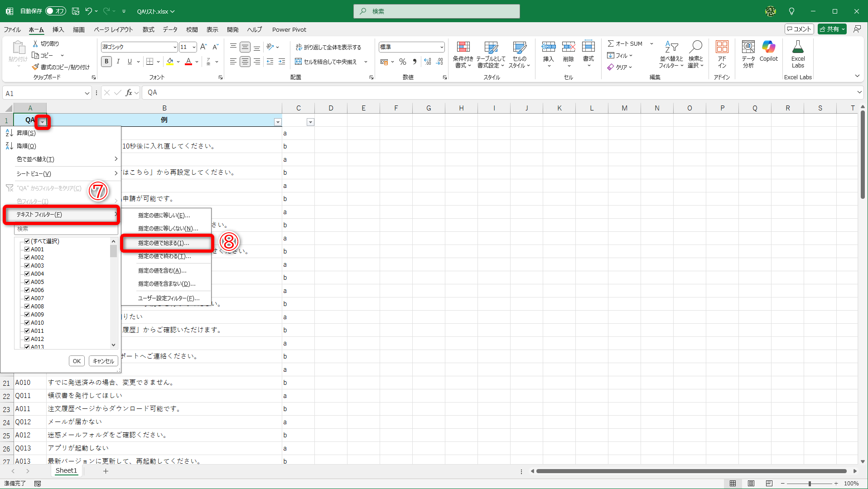Toggle the AutoSave (自動保存) switch
This screenshot has height=489, width=868.
[x=56, y=11]
